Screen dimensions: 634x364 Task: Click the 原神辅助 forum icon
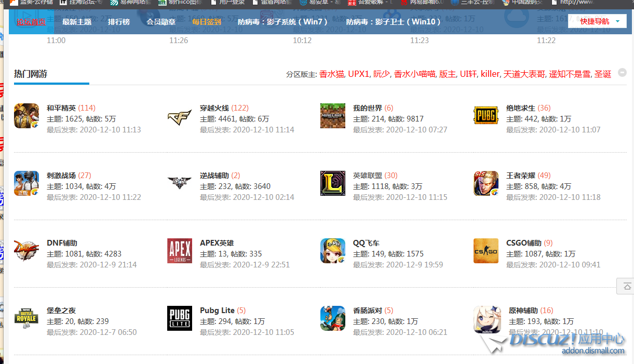tap(486, 318)
